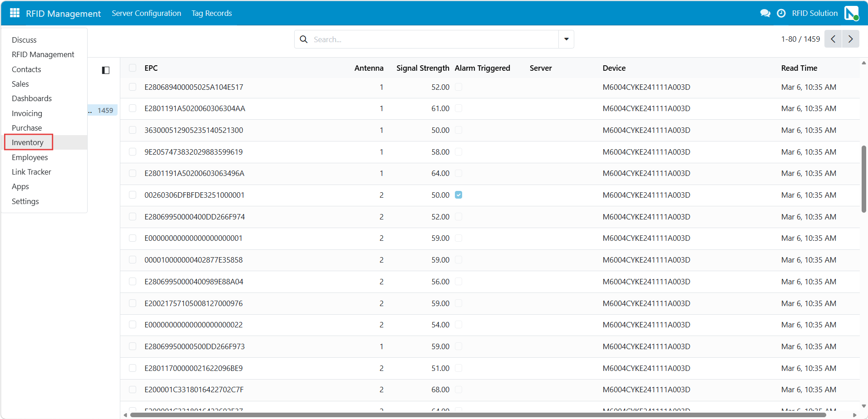Sort by Signal Strength column header
The width and height of the screenshot is (868, 419).
[x=423, y=68]
